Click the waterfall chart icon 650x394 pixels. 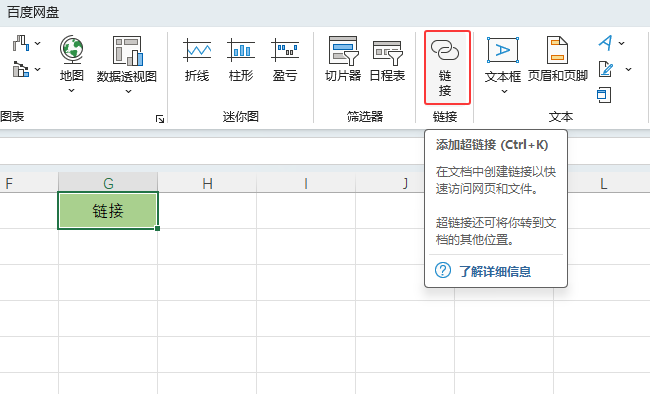(21, 43)
